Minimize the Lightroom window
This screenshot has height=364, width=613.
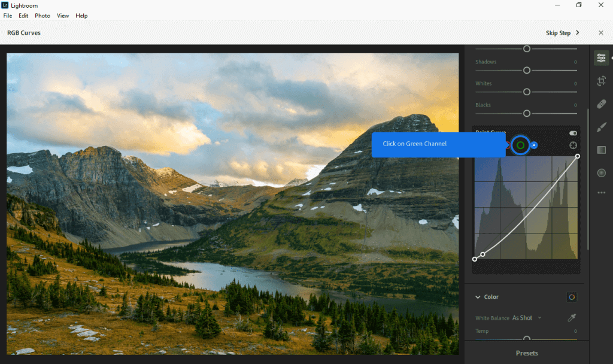coord(557,5)
